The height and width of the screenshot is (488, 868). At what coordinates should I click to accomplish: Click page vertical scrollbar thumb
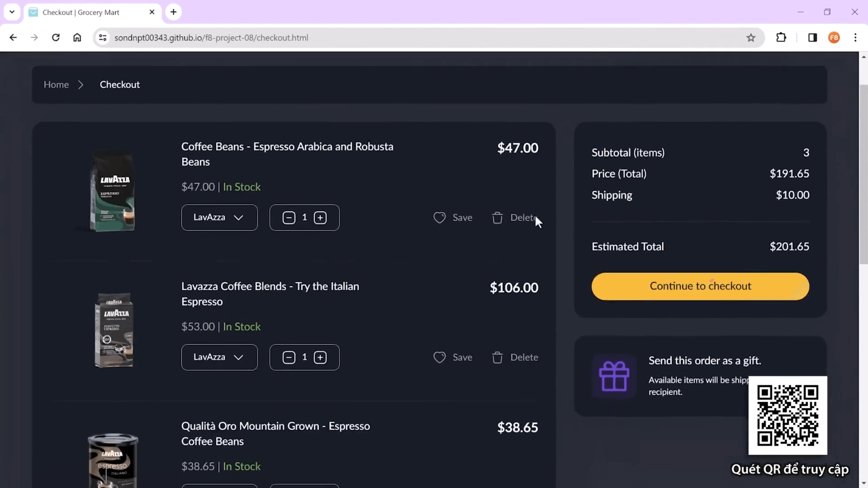point(863,175)
